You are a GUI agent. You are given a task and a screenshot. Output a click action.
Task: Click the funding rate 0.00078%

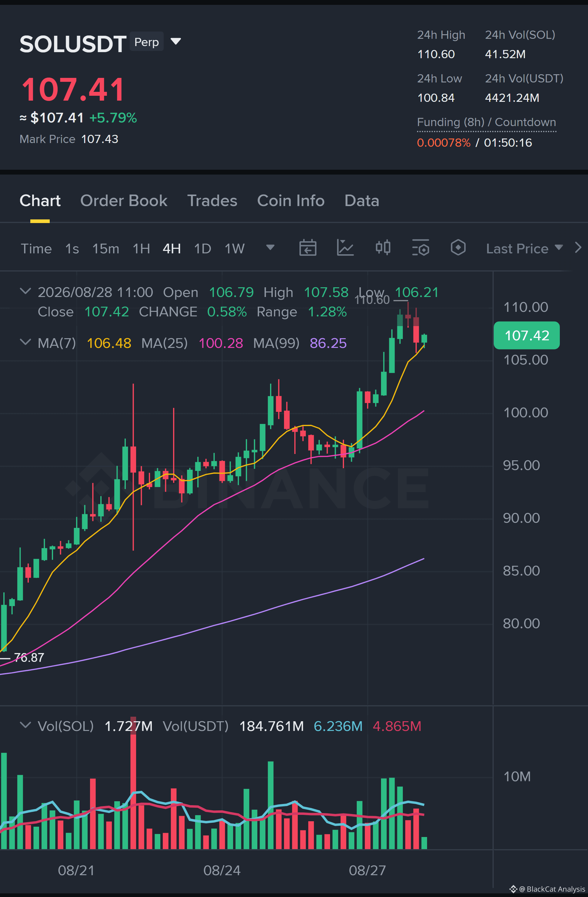point(444,143)
